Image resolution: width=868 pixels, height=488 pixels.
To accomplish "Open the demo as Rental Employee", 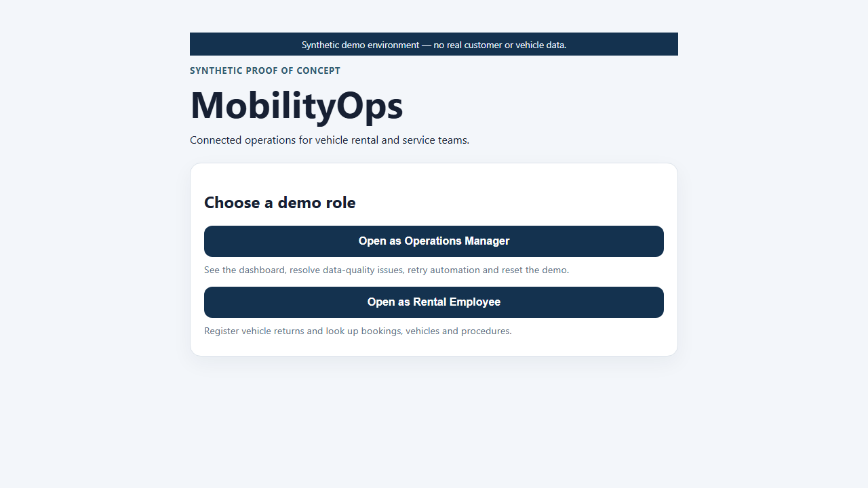I will pos(434,302).
